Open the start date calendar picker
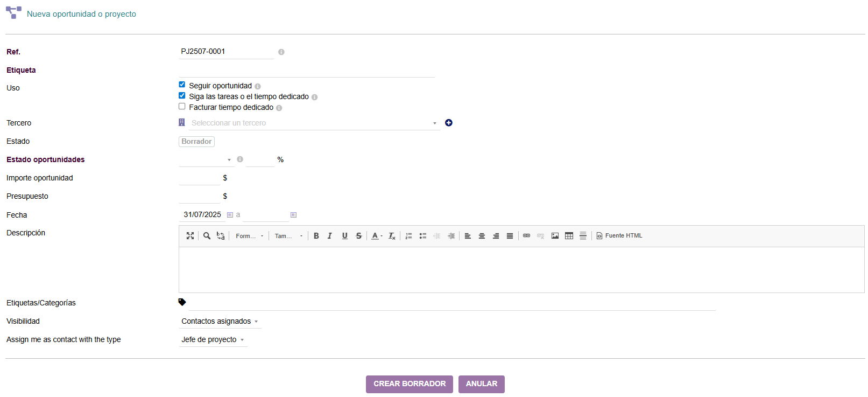 click(230, 215)
